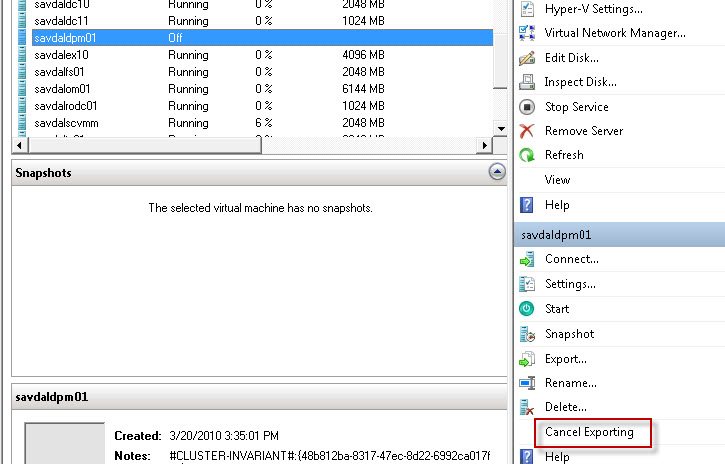The image size is (725, 464).
Task: Click the Rename icon
Action: pos(527,383)
